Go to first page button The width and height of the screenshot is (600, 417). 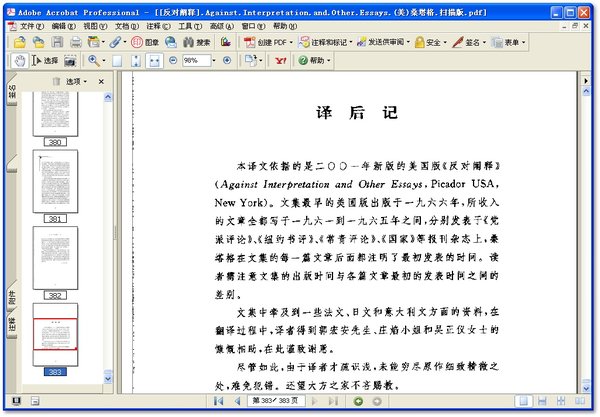pyautogui.click(x=218, y=401)
